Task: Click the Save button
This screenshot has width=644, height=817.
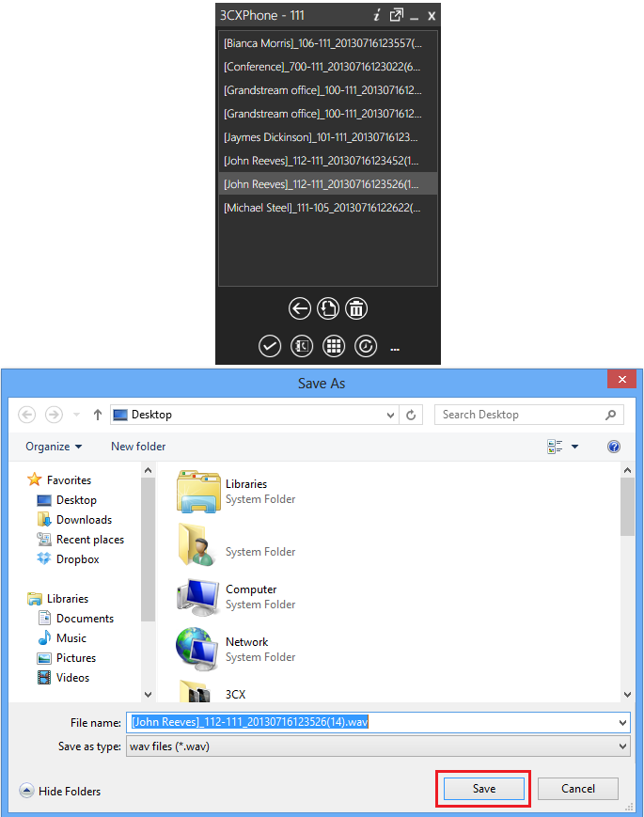Action: coord(484,789)
